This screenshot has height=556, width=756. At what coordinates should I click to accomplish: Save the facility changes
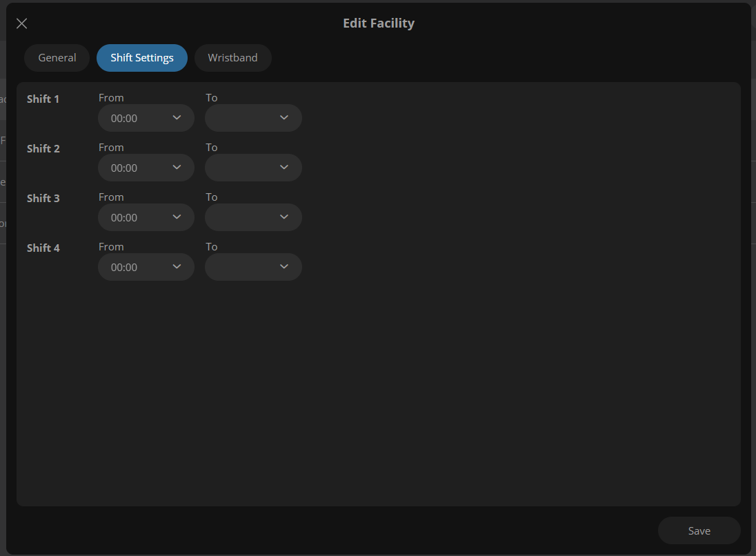(699, 530)
